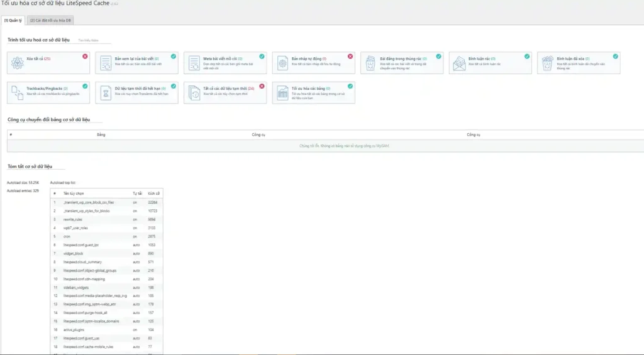Click the Bản nháp tự động document icon
The width and height of the screenshot is (644, 355).
click(282, 63)
